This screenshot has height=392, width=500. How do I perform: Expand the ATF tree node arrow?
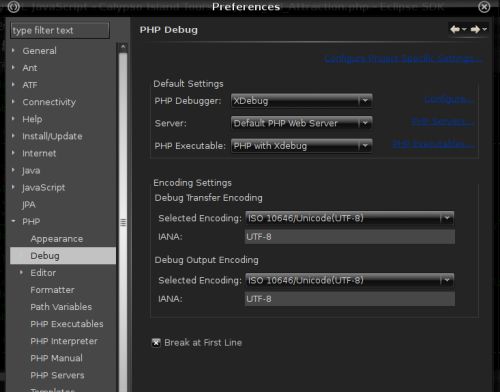[13, 84]
